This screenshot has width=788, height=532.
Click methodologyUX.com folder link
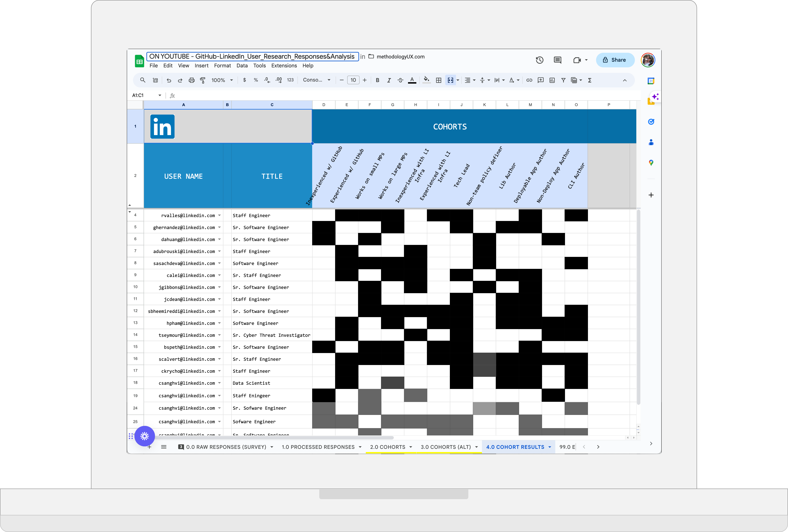[400, 57]
